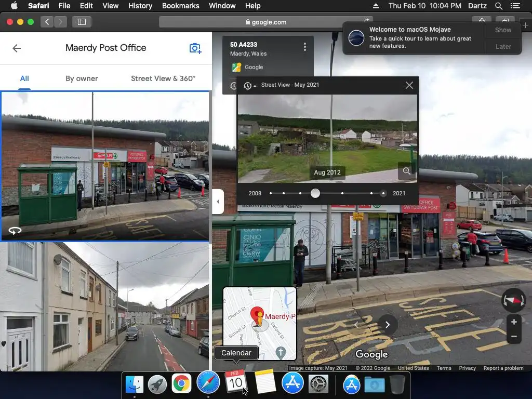This screenshot has height=399, width=532.
Task: Open Notification Center in the menu bar
Action: coord(515,6)
